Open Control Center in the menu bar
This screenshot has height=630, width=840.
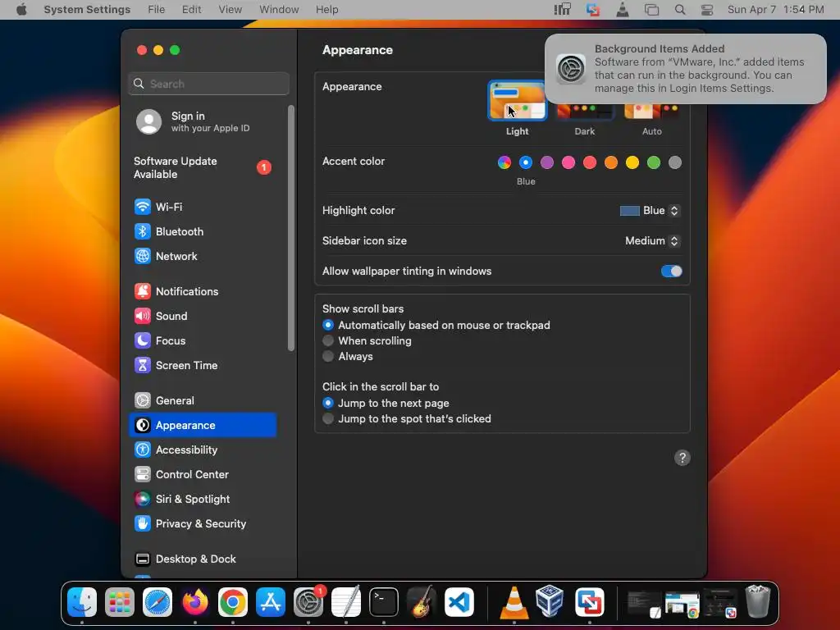click(707, 10)
